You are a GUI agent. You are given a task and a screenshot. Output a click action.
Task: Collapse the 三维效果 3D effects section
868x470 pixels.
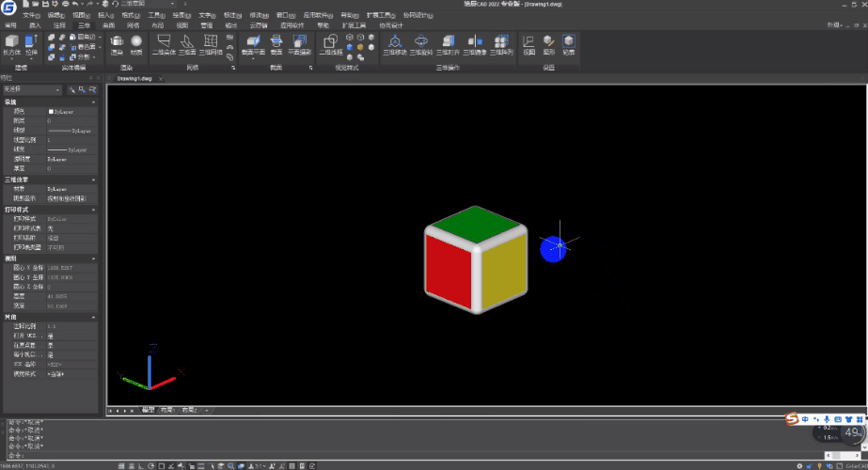(x=93, y=180)
